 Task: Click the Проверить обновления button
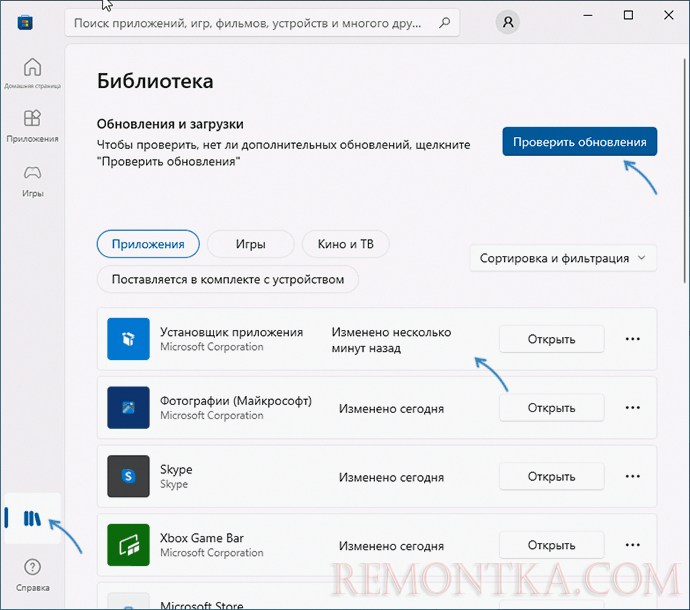coord(580,142)
